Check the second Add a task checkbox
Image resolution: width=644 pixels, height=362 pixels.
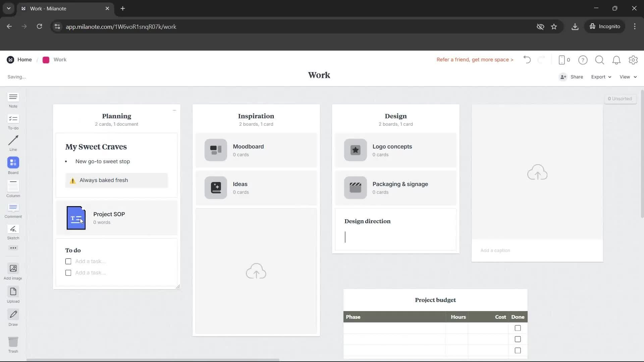point(68,273)
